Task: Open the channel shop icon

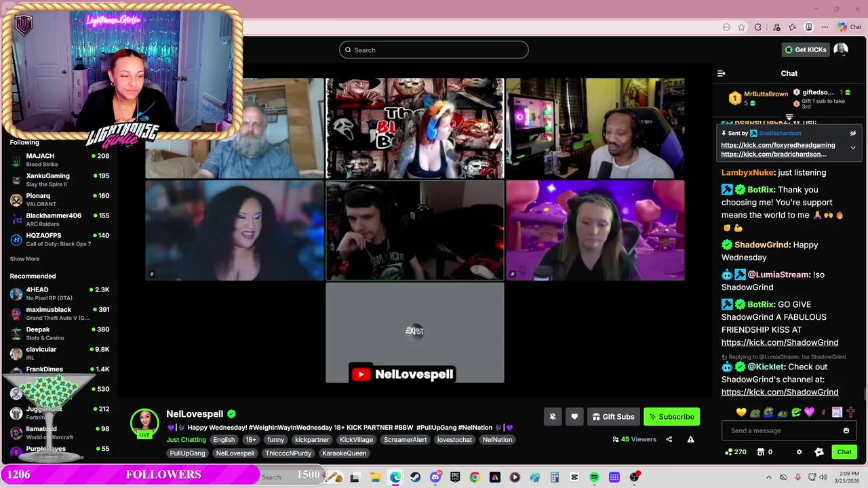Action: (x=760, y=452)
